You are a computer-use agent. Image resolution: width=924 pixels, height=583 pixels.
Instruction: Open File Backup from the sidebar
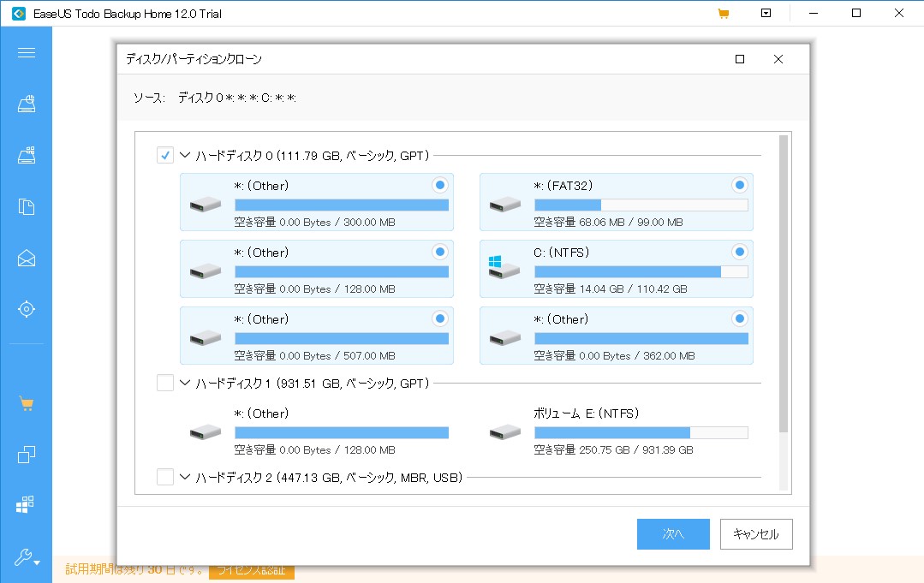[26, 206]
